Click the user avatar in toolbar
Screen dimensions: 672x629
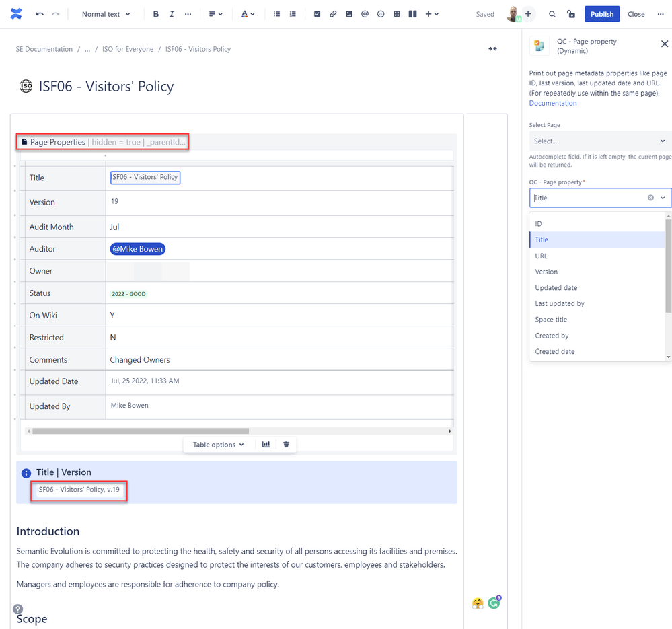pos(513,14)
